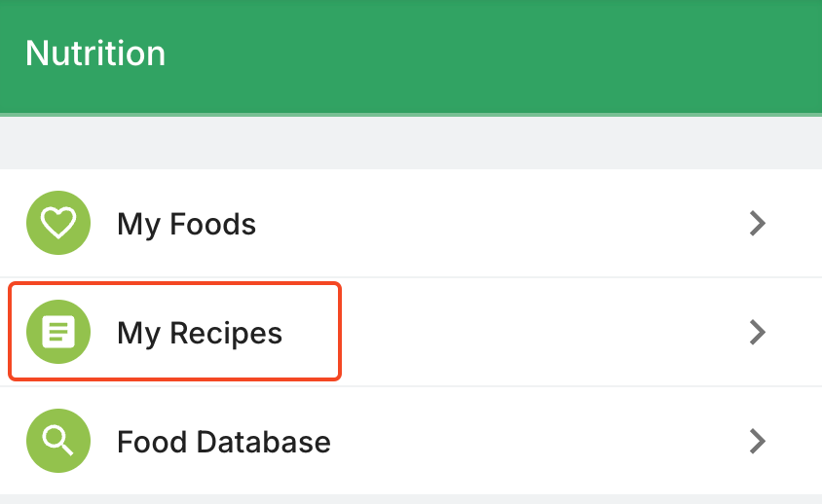
Task: Open Food Database via its chevron
Action: [x=758, y=442]
